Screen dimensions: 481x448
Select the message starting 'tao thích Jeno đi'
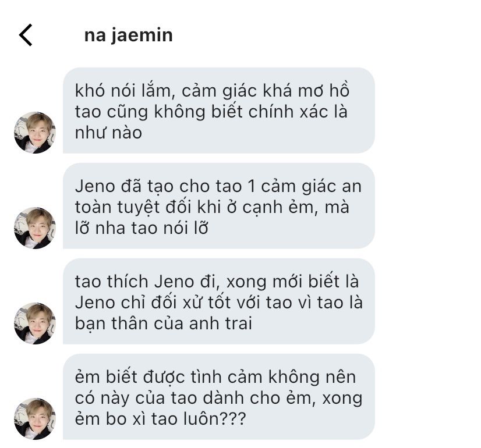(219, 301)
